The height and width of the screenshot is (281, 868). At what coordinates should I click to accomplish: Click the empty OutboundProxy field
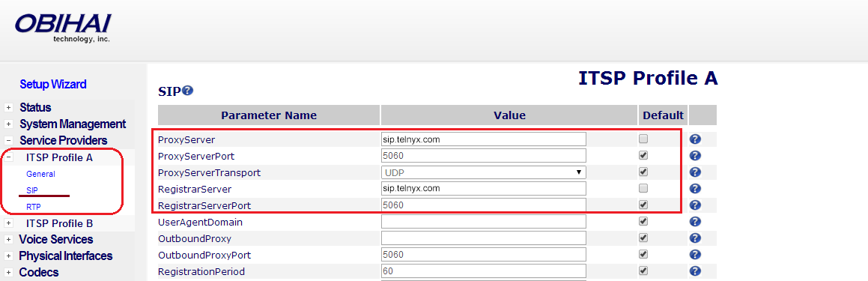click(483, 238)
